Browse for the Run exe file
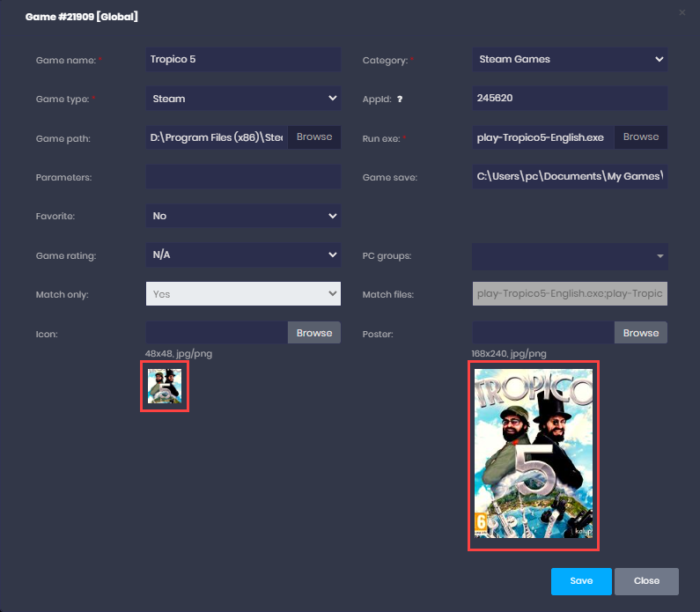Screen dimensions: 700x612 (x=641, y=137)
